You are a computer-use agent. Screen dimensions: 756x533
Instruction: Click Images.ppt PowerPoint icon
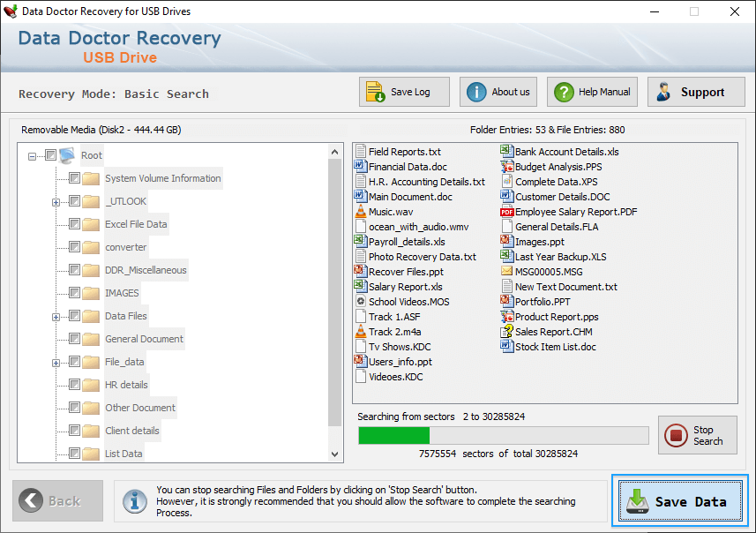[x=506, y=241]
